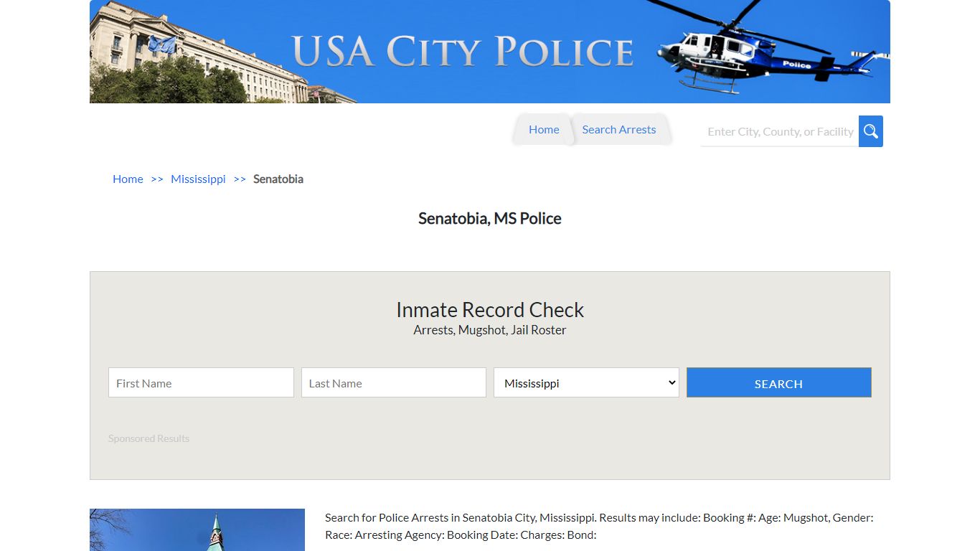Screen dimensions: 980x551
Task: Click the Senatobia, MS Police heading
Action: tap(490, 218)
